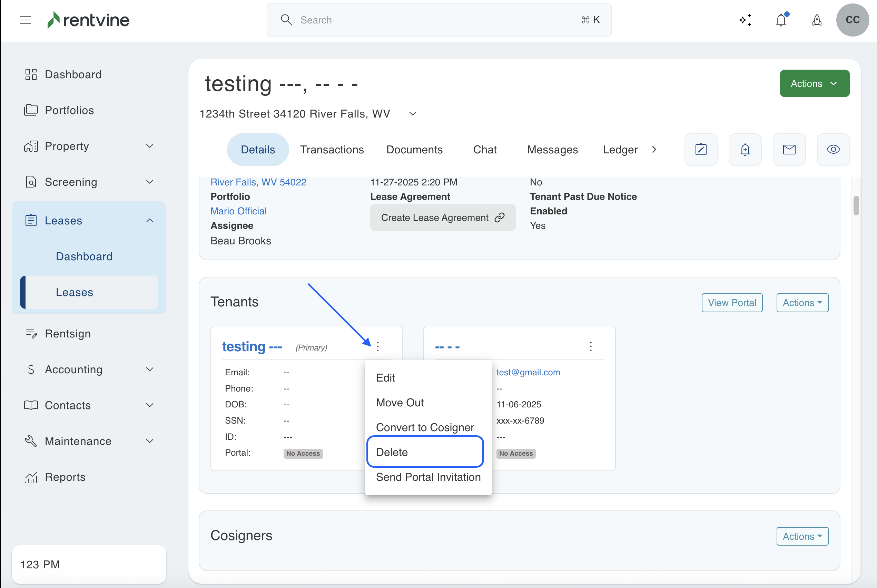
Task: Select Delete in the tenant menu
Action: 425,452
